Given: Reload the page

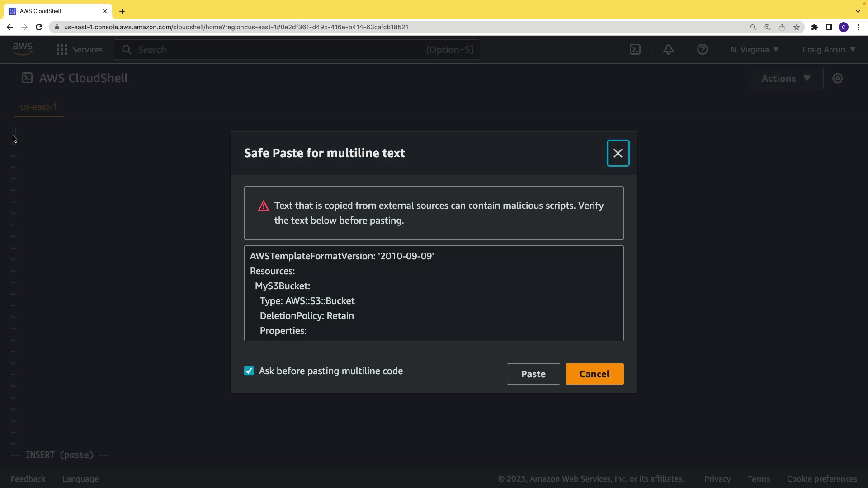Looking at the screenshot, I should click(39, 27).
